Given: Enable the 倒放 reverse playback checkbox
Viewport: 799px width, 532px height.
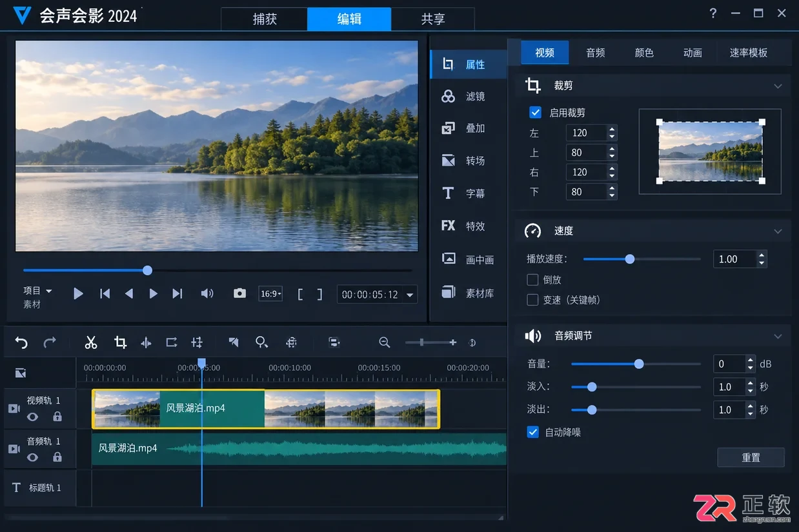Looking at the screenshot, I should tap(532, 280).
